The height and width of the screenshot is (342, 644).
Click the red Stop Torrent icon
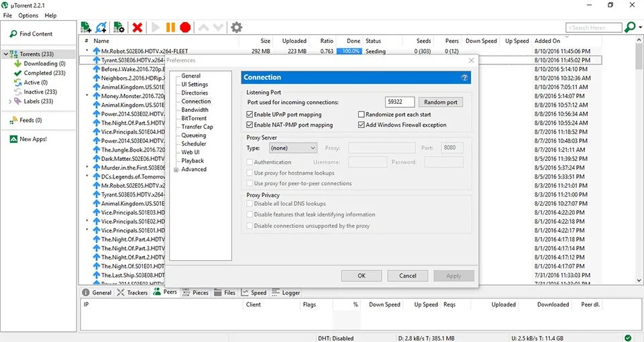coord(185,27)
